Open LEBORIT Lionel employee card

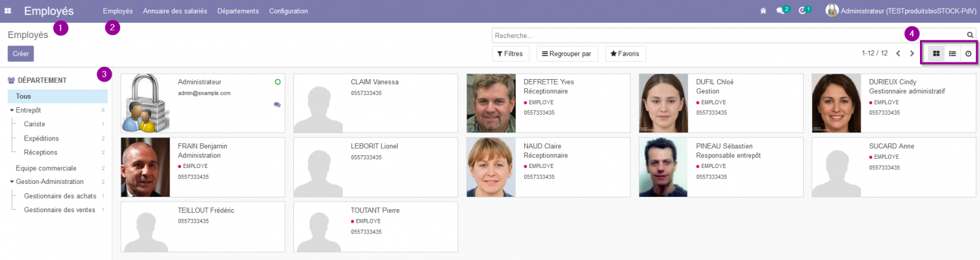(375, 167)
